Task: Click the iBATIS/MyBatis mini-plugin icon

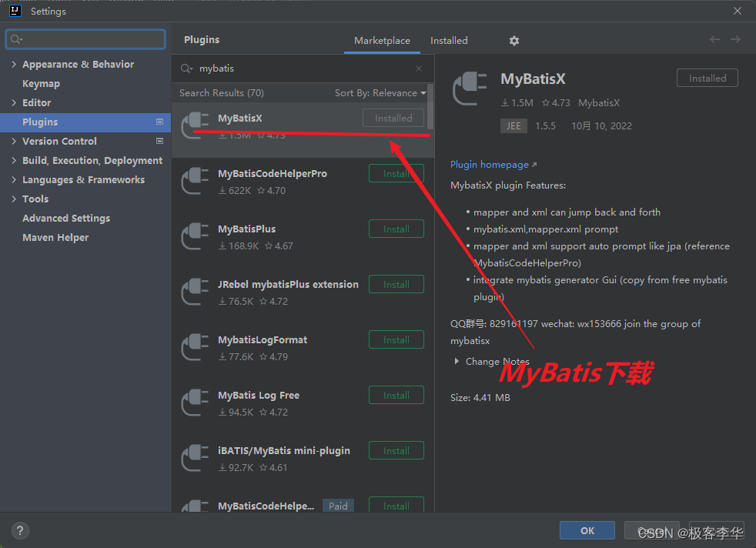Action: click(195, 459)
